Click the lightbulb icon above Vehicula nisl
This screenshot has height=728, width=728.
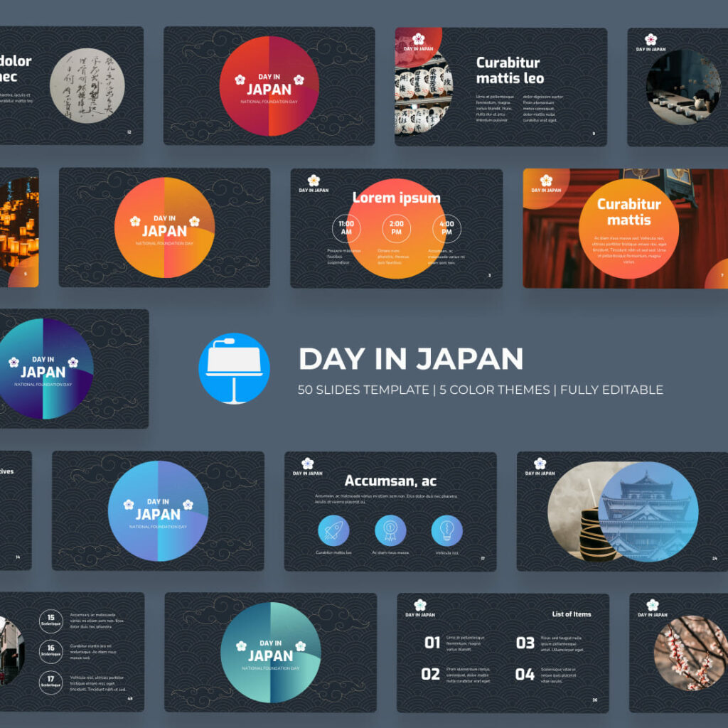click(446, 529)
